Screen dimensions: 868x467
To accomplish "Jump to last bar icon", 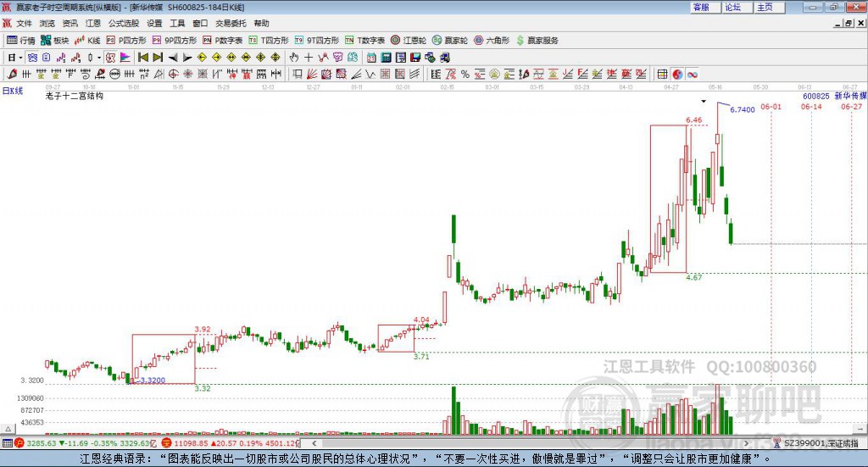I will click(x=158, y=58).
